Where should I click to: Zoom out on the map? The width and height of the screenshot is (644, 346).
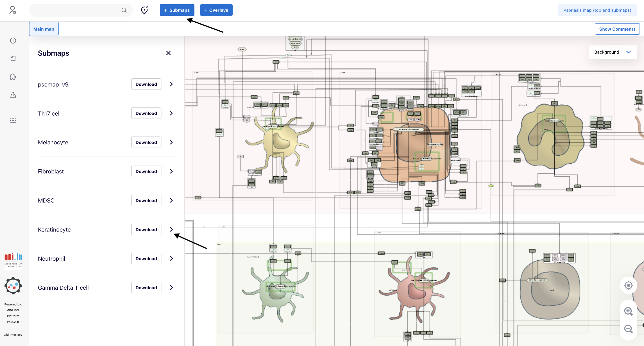click(628, 329)
